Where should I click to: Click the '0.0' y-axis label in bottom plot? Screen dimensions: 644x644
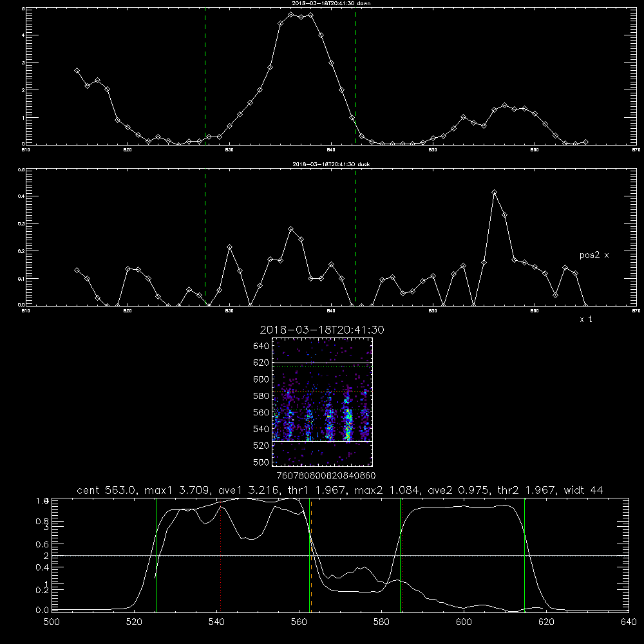point(43,611)
